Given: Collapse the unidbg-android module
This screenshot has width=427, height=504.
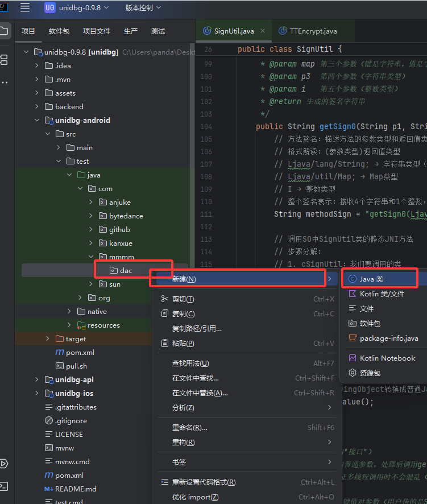Looking at the screenshot, I should point(37,120).
